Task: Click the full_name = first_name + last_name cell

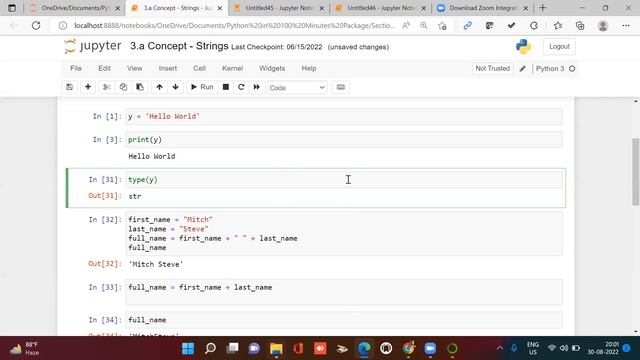Action: [344, 292]
